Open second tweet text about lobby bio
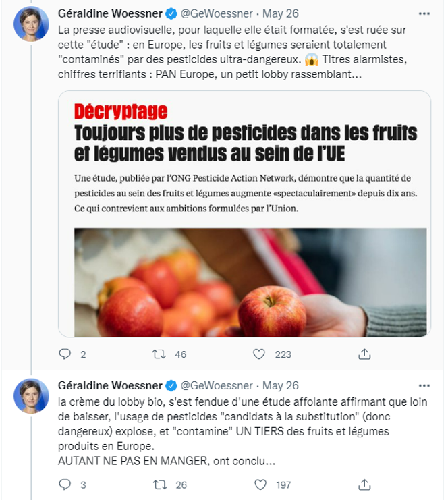Viewport: 448px width, 500px height. click(x=242, y=431)
